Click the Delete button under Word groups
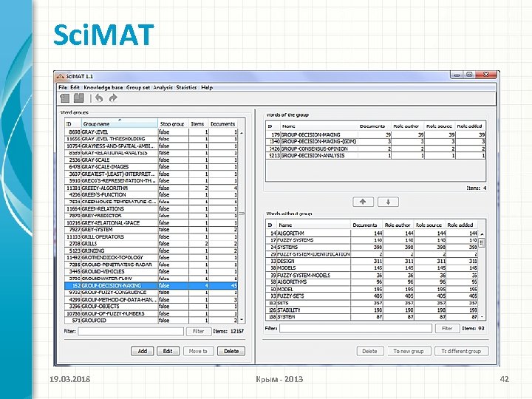 [231, 351]
